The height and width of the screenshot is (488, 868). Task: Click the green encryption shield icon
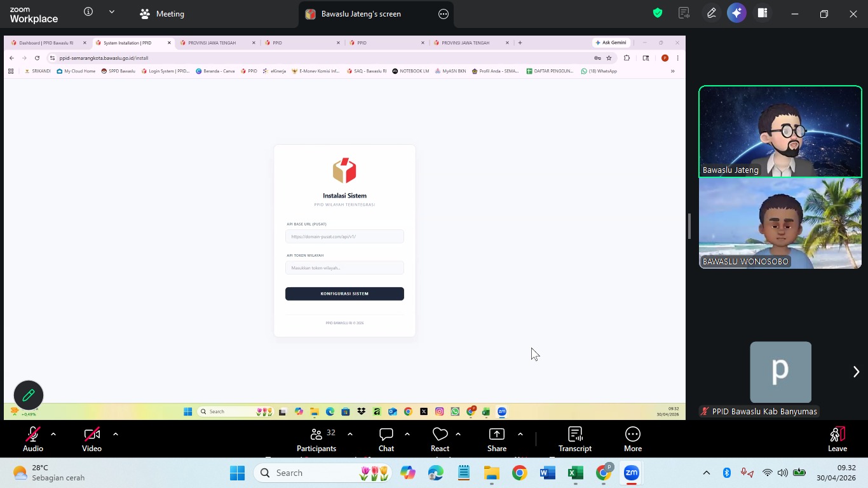(658, 13)
